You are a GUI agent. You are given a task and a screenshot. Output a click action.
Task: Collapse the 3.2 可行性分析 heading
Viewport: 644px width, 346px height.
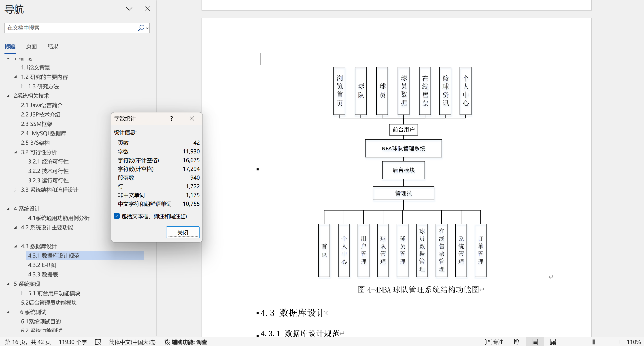coord(15,152)
